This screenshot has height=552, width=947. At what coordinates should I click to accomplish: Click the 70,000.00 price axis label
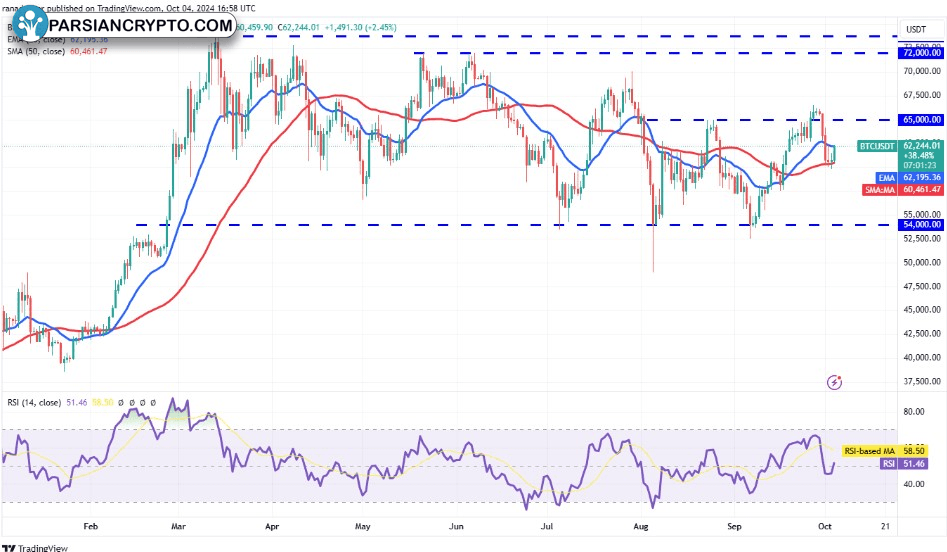[x=922, y=71]
